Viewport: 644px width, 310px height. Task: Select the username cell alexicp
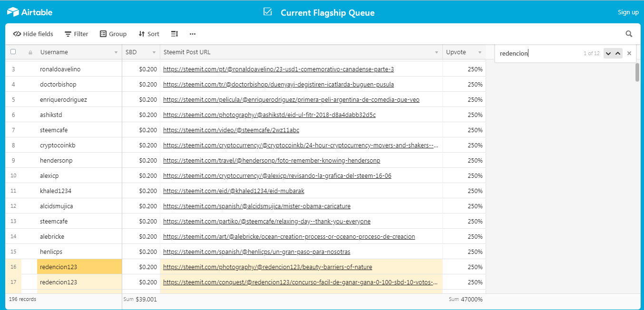pos(79,176)
